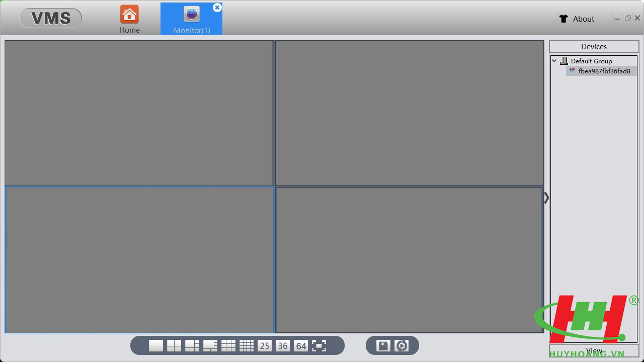Collapse the Default Group tree node
The image size is (644, 362).
[x=554, y=61]
